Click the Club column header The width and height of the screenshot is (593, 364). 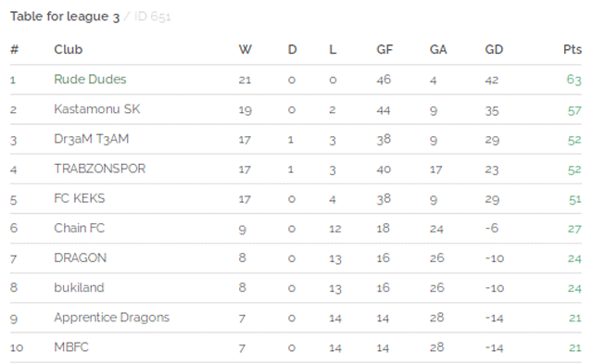click(68, 49)
